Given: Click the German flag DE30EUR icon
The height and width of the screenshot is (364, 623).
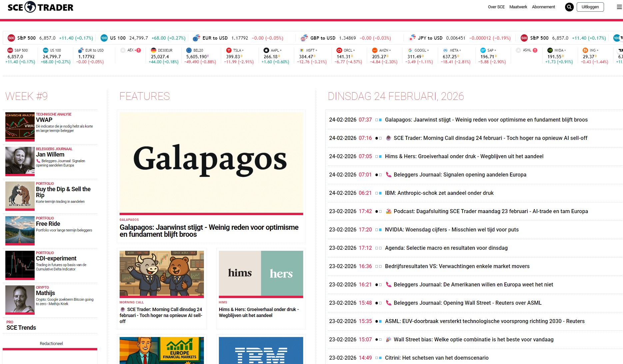Looking at the screenshot, I should click(x=154, y=50).
